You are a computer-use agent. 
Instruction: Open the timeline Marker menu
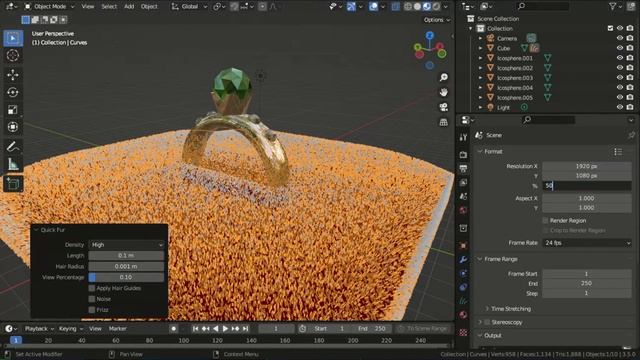click(118, 329)
